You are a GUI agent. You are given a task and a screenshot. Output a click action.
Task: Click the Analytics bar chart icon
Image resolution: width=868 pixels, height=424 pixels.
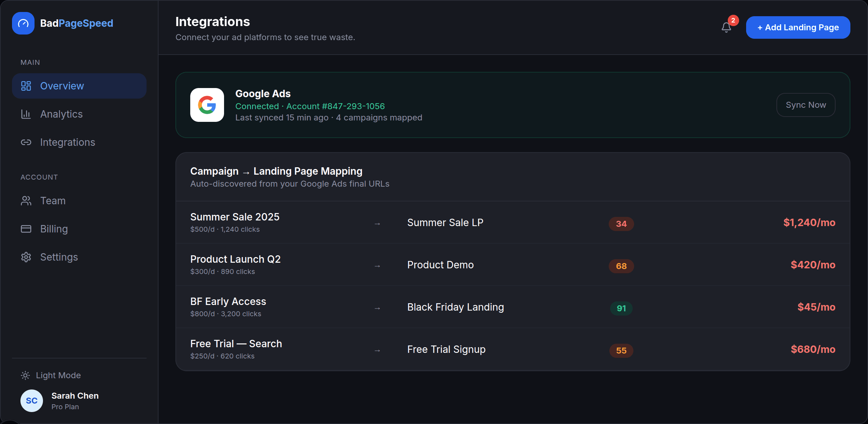point(26,114)
